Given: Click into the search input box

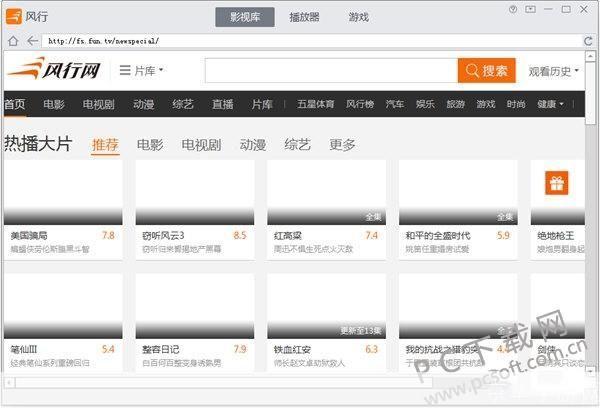Looking at the screenshot, I should tap(331, 70).
